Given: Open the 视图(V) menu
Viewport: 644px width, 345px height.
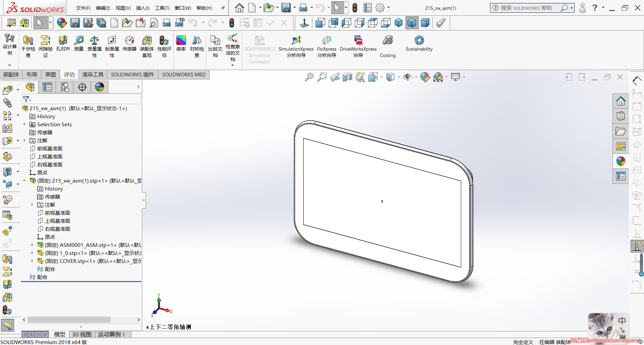Looking at the screenshot, I should point(123,8).
